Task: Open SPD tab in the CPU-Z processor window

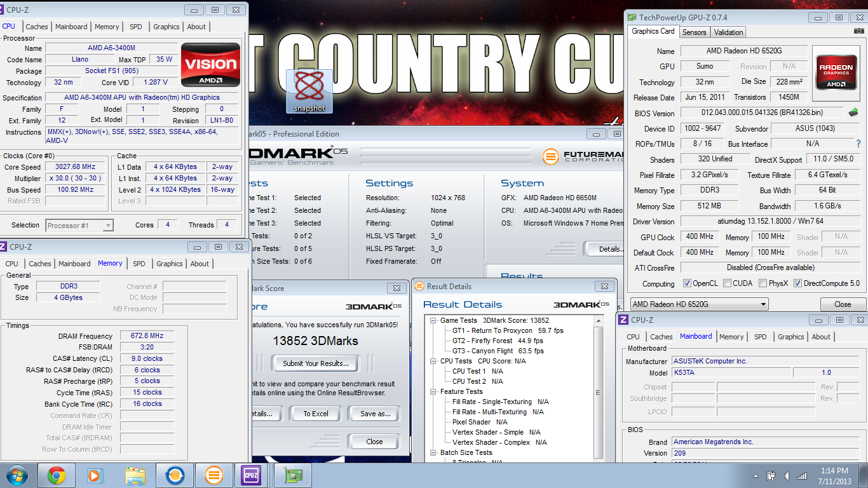Action: pyautogui.click(x=136, y=27)
